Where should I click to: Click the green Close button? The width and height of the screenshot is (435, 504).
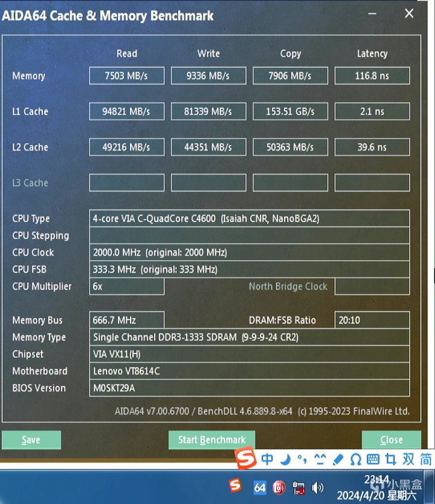click(391, 440)
